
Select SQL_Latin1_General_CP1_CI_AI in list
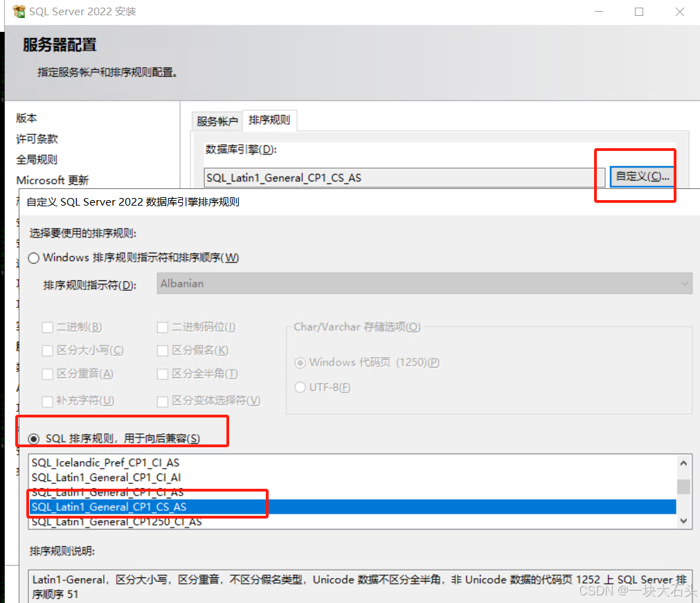click(352, 478)
